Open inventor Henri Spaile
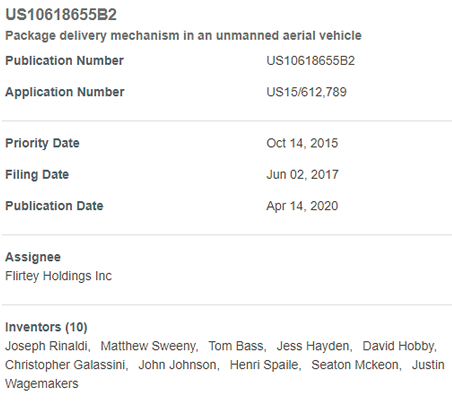Viewport: 452px width, 401px height. [265, 365]
